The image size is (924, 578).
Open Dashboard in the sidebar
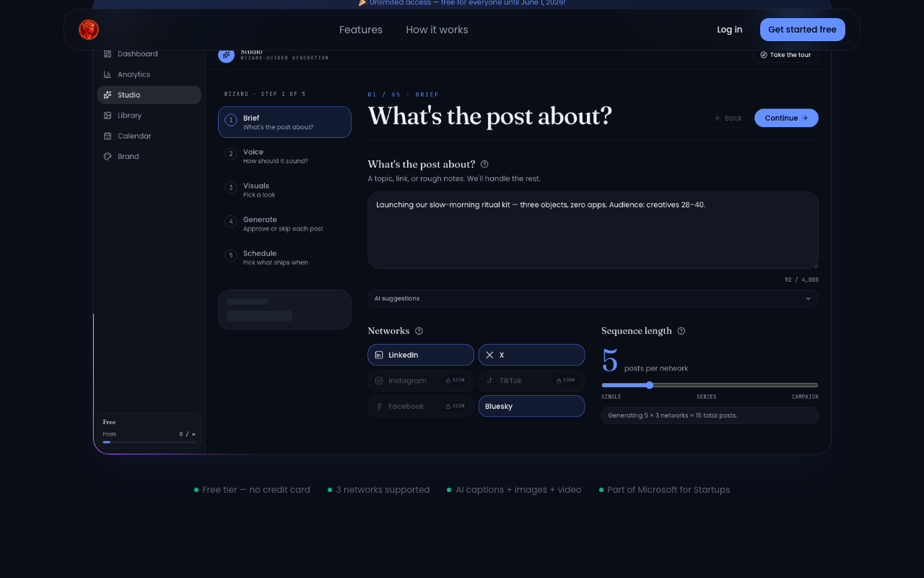tap(149, 54)
